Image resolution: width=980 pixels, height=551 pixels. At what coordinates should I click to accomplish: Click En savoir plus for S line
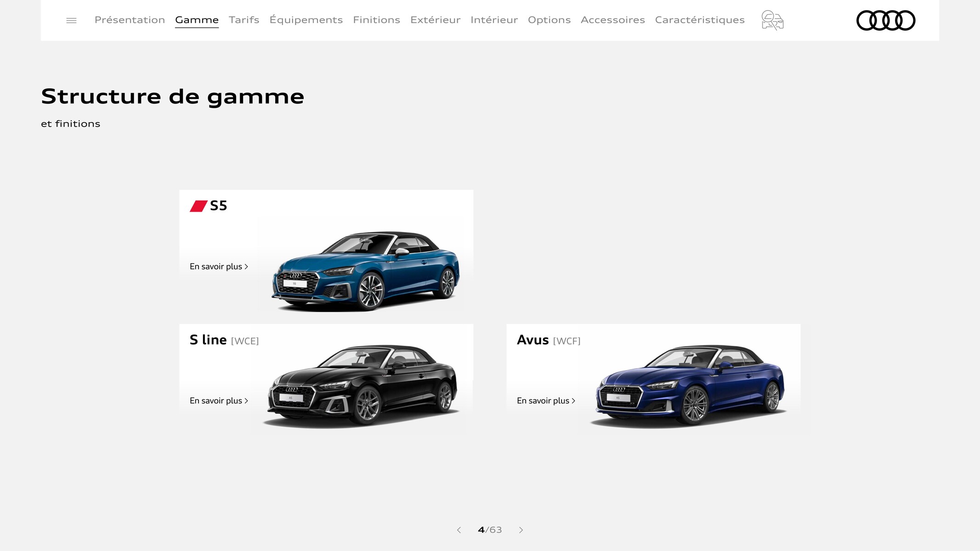point(219,400)
